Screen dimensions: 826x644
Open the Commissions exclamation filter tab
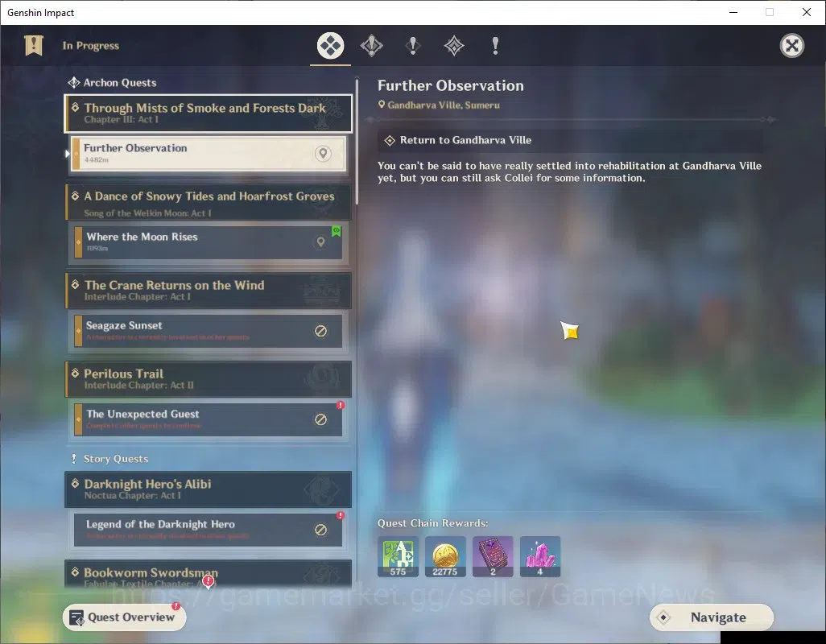click(495, 46)
